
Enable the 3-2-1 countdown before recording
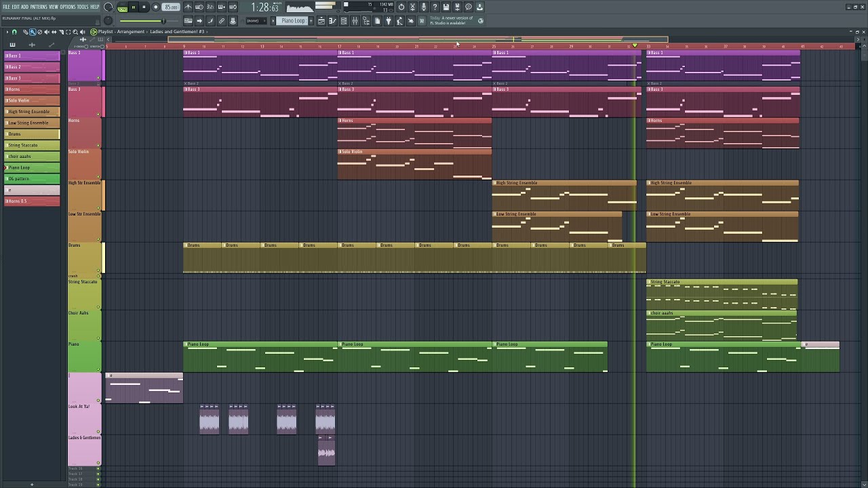pyautogui.click(x=210, y=7)
